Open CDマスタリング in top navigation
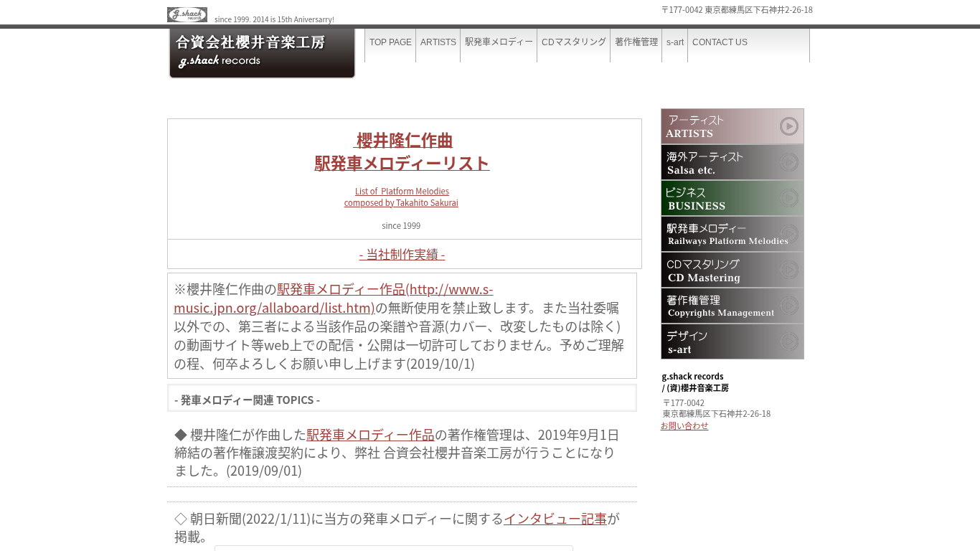 (574, 42)
